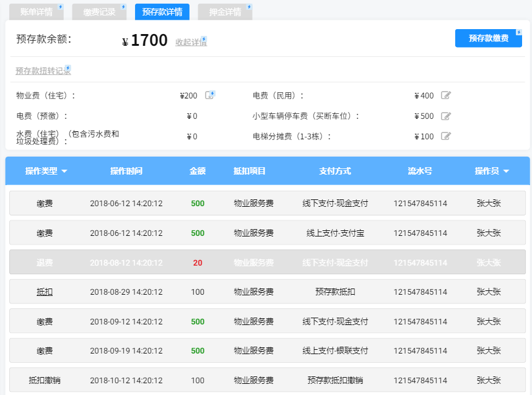Click the 预存款缴费 button
532x395 pixels.
488,38
